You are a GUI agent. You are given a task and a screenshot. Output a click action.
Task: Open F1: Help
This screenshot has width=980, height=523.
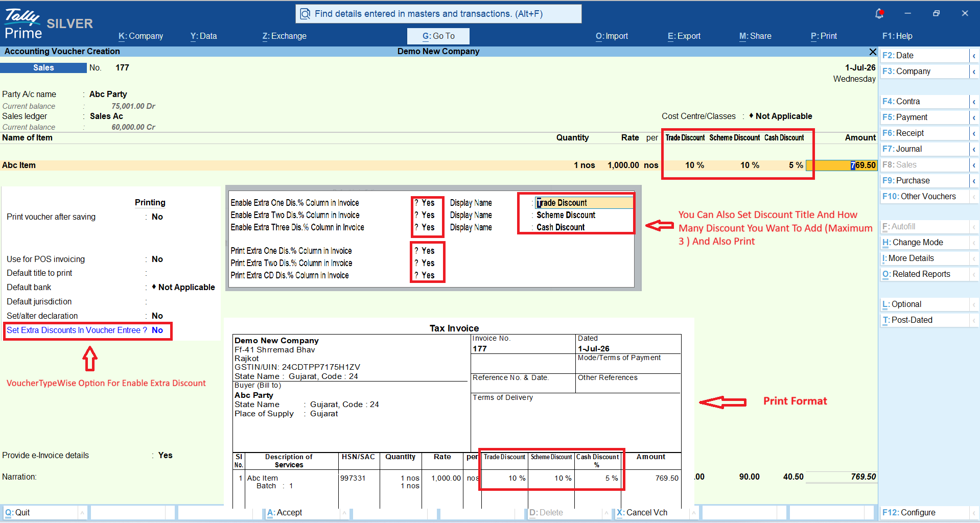point(897,36)
